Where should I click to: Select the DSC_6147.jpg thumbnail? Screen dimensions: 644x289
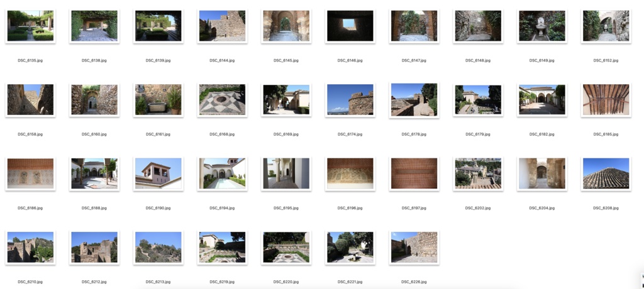coord(414,26)
